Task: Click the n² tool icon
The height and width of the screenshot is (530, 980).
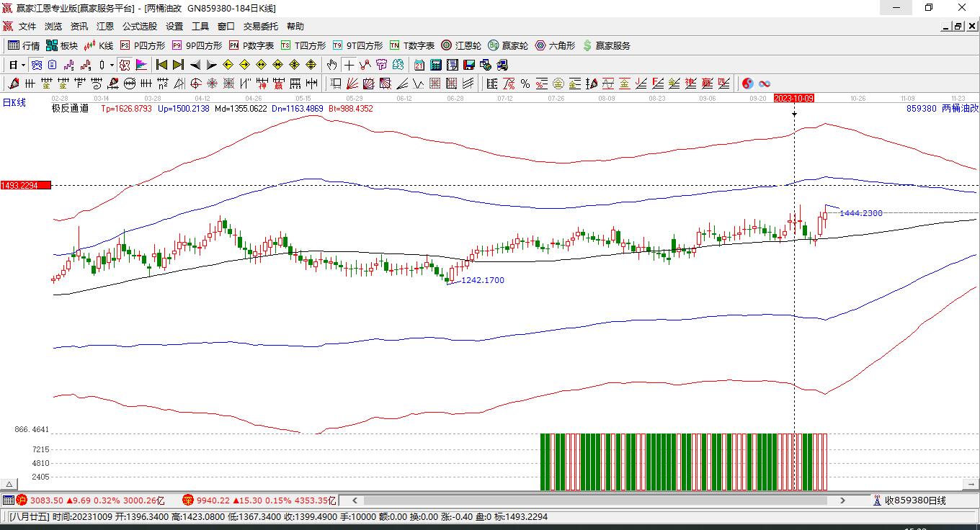Action: coord(162,84)
